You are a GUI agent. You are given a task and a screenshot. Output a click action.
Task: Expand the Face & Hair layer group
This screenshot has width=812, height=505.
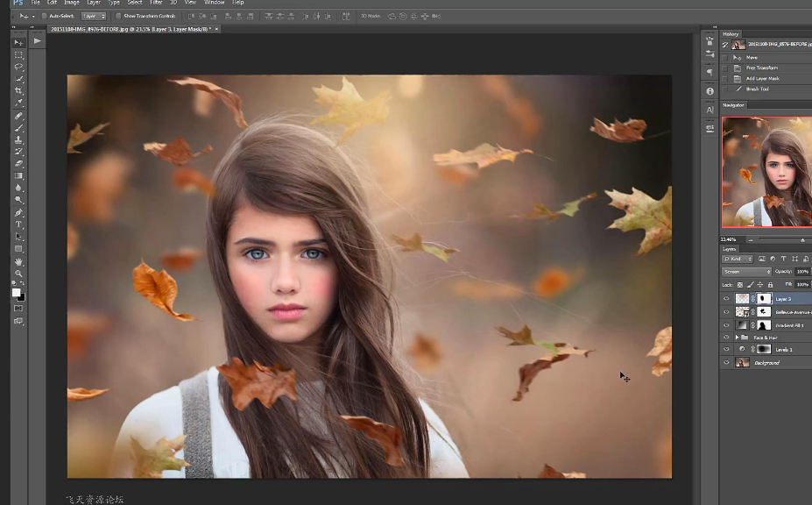coord(737,338)
